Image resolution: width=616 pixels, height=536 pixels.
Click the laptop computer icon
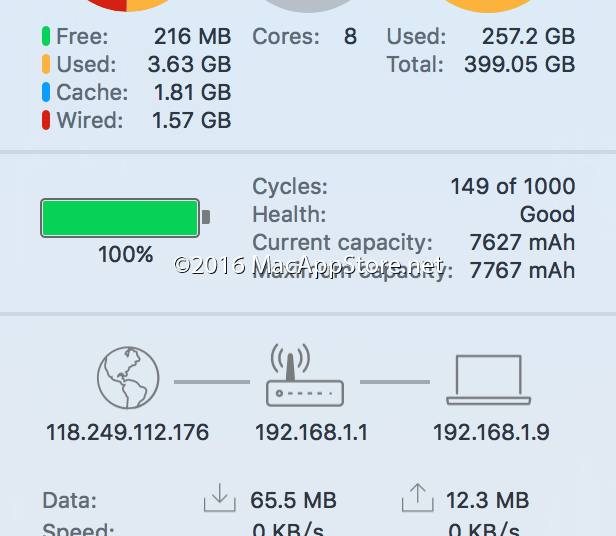pyautogui.click(x=488, y=380)
